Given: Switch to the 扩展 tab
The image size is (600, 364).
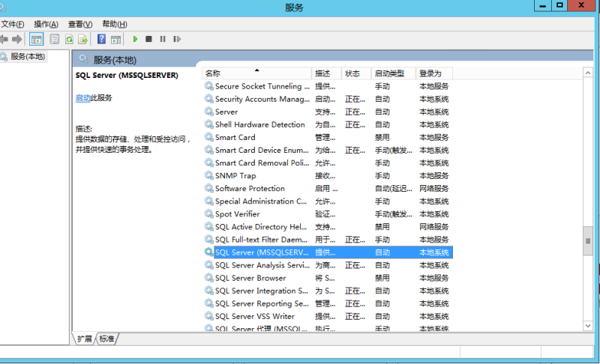Looking at the screenshot, I should tap(85, 339).
